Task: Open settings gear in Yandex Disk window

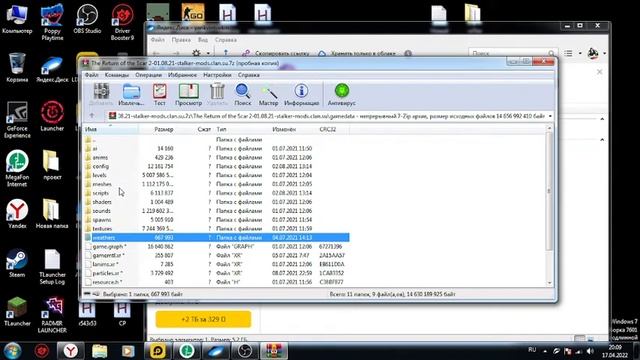Action: [196, 53]
